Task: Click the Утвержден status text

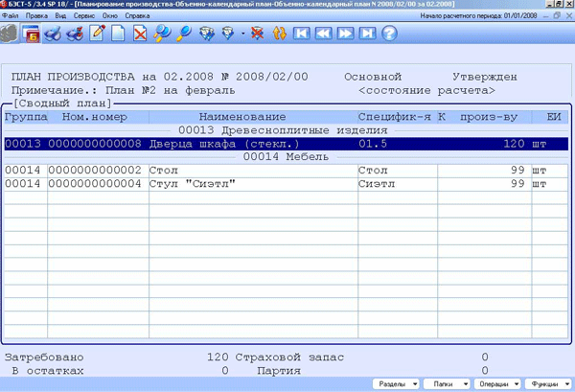Action: point(484,77)
